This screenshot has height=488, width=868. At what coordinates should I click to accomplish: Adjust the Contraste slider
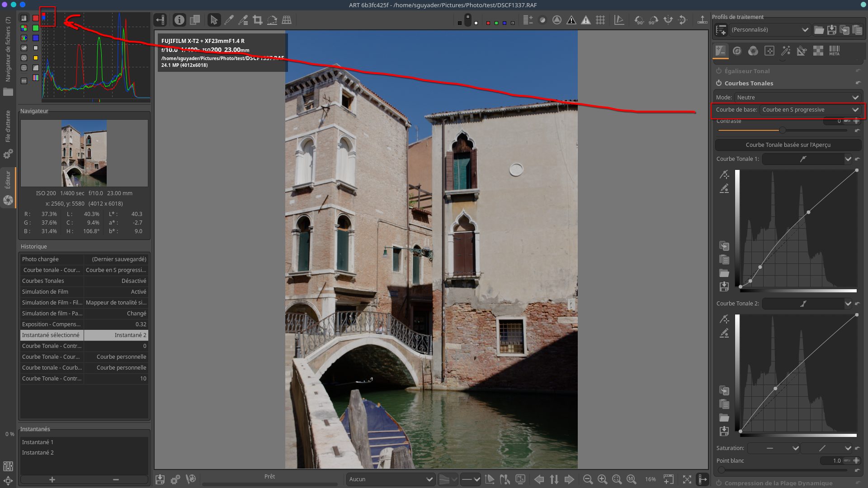(x=782, y=130)
